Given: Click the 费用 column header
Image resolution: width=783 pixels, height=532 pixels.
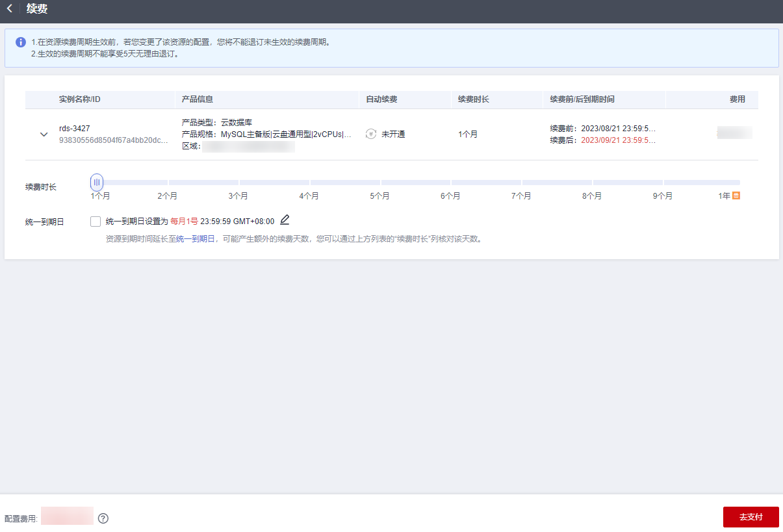Looking at the screenshot, I should click(737, 99).
